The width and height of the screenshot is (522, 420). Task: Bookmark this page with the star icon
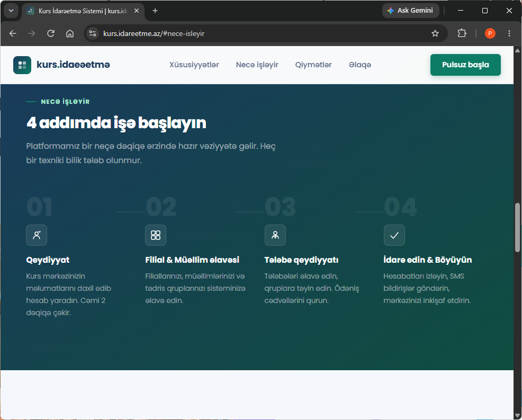coord(435,33)
